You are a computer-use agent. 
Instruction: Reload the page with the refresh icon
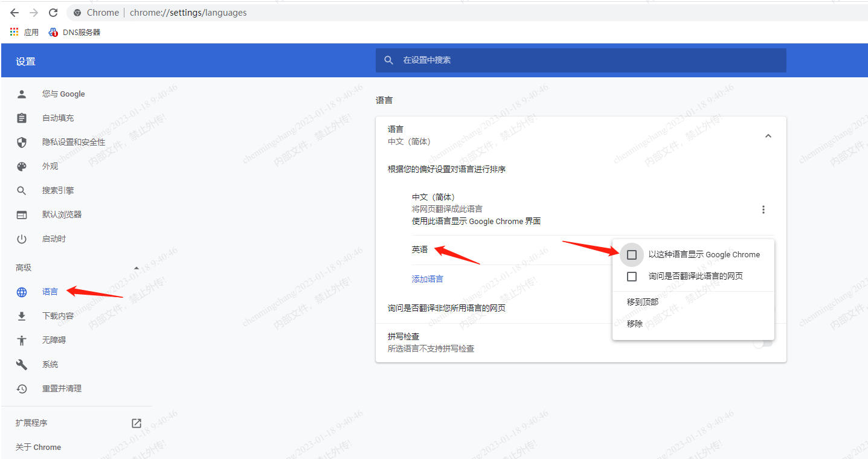coord(53,13)
